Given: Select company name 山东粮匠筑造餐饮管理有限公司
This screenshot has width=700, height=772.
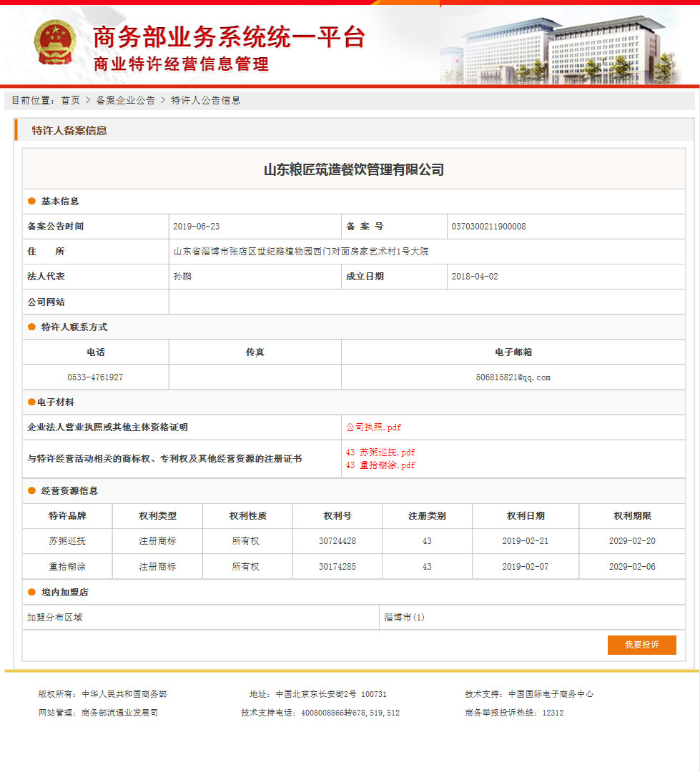Looking at the screenshot, I should [354, 170].
